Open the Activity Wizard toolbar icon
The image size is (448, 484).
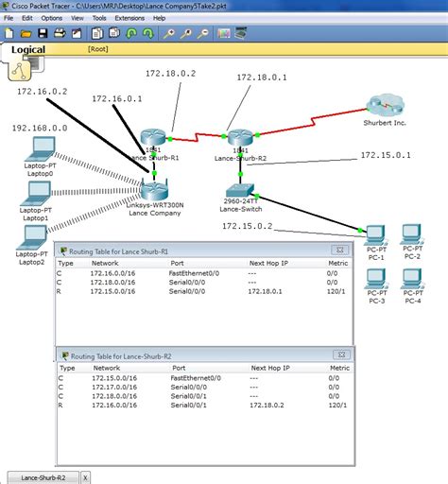[x=77, y=33]
